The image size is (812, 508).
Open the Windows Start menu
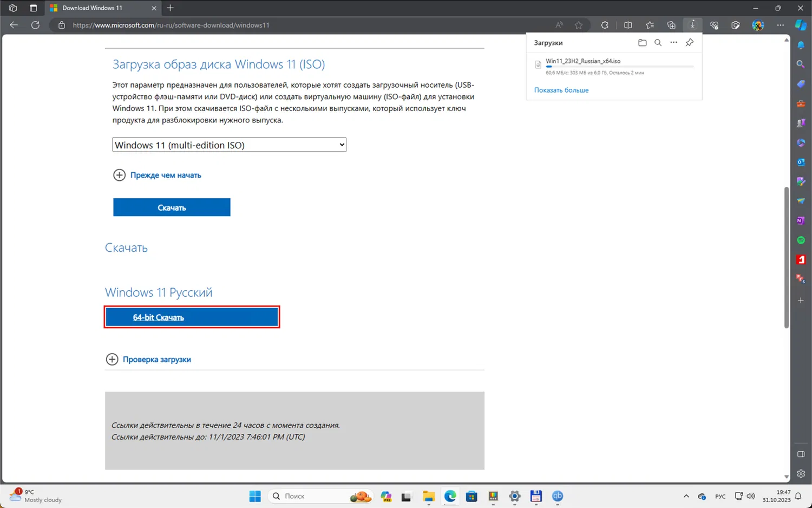pyautogui.click(x=255, y=496)
